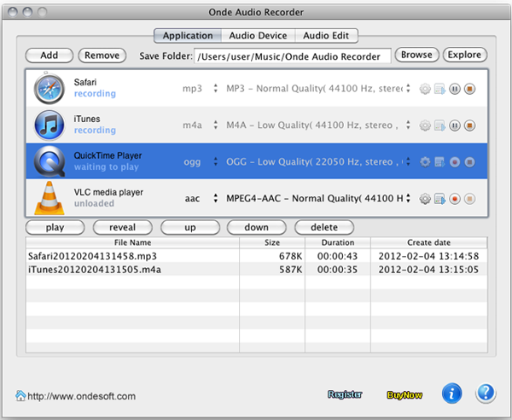Open OGG Low Quality dropdown for QuickTime
The height and width of the screenshot is (420, 512).
click(x=318, y=161)
